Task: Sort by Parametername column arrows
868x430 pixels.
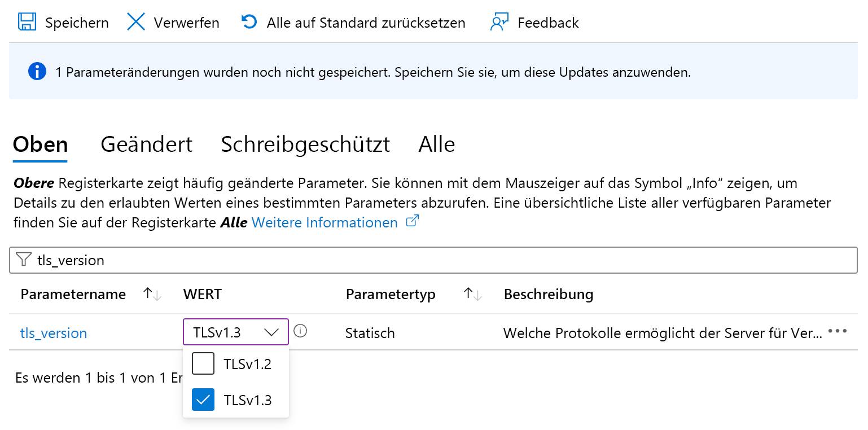Action: pyautogui.click(x=152, y=294)
